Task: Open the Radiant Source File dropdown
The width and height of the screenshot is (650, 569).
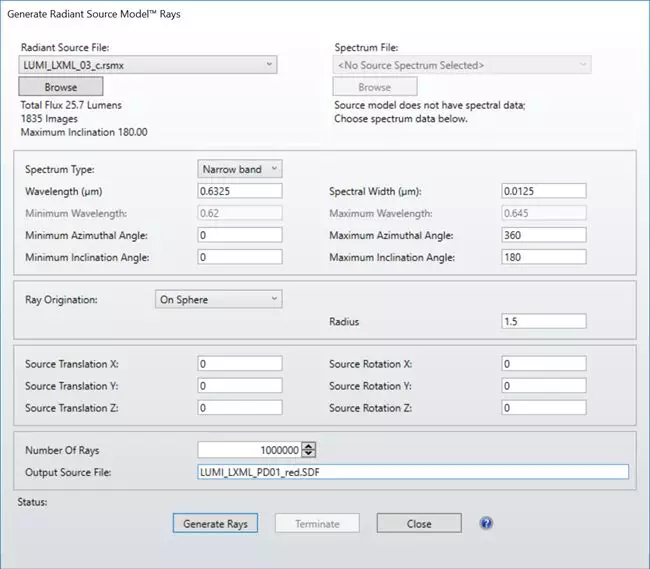Action: [148, 65]
